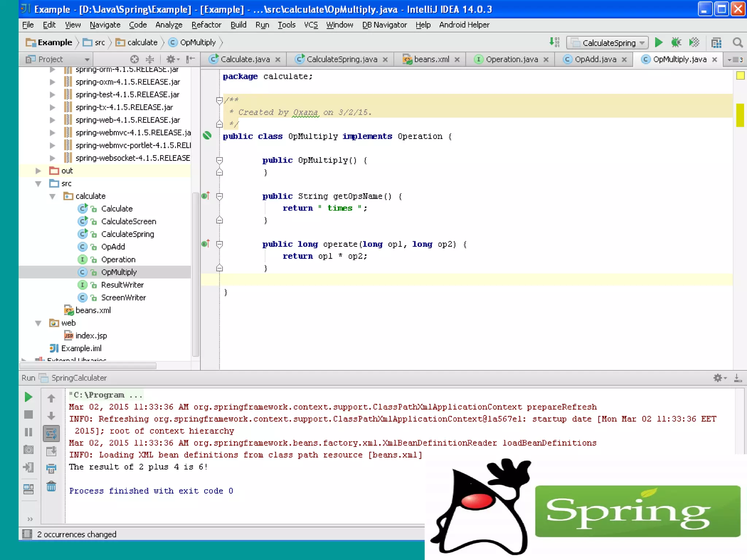This screenshot has height=560, width=747.
Task: Click Make Project build icon
Action: [554, 42]
